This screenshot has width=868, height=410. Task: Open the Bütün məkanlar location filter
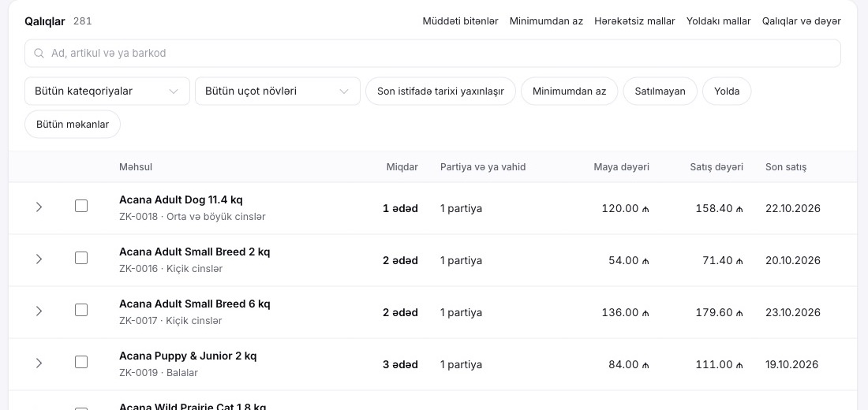point(73,125)
